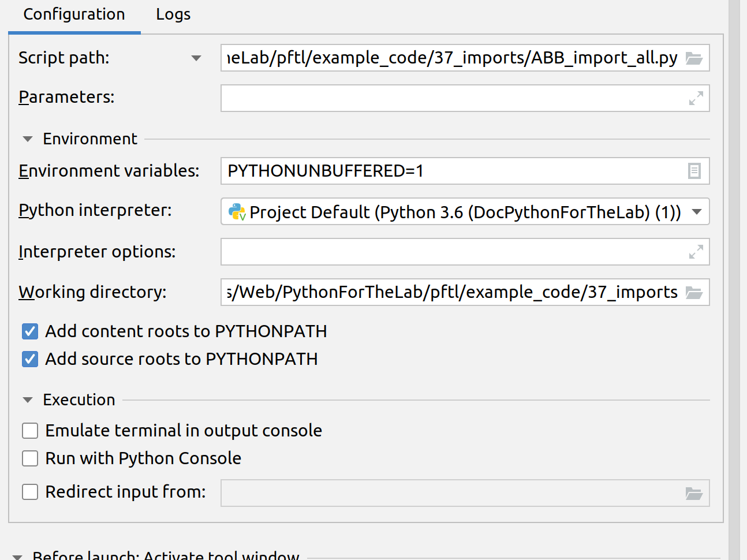Viewport: 747px width, 560px height.
Task: Expand the Interpreter options field icon
Action: click(x=696, y=252)
